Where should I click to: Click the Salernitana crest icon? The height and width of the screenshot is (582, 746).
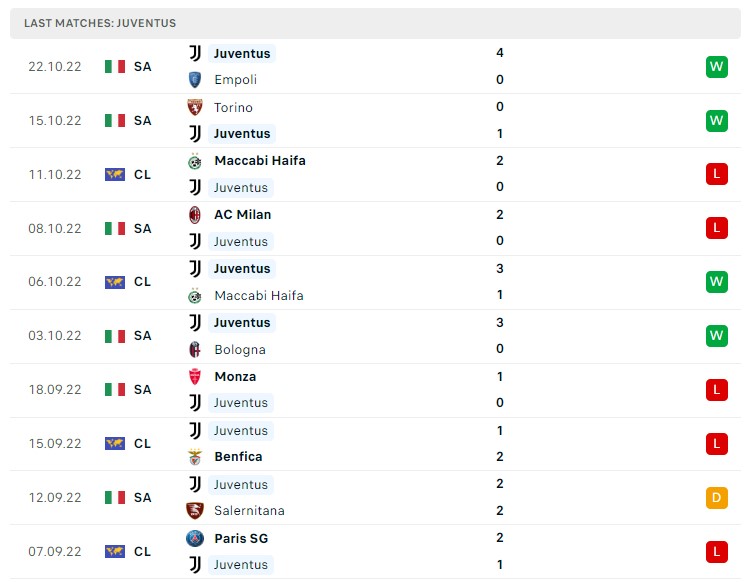[195, 511]
